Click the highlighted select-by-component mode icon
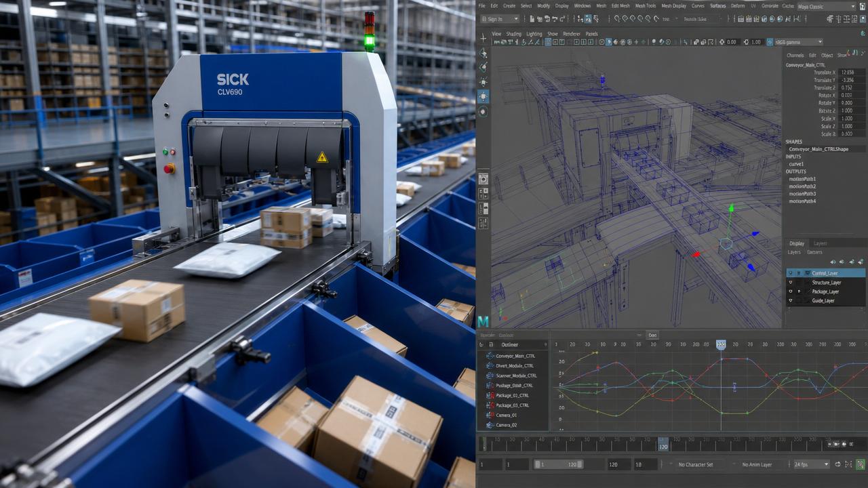The height and width of the screenshot is (488, 868). (588, 19)
